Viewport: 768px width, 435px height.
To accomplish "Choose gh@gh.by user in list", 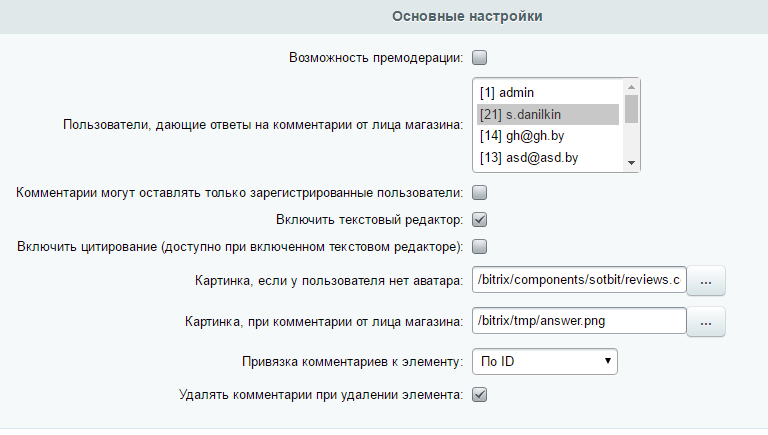I will click(548, 136).
